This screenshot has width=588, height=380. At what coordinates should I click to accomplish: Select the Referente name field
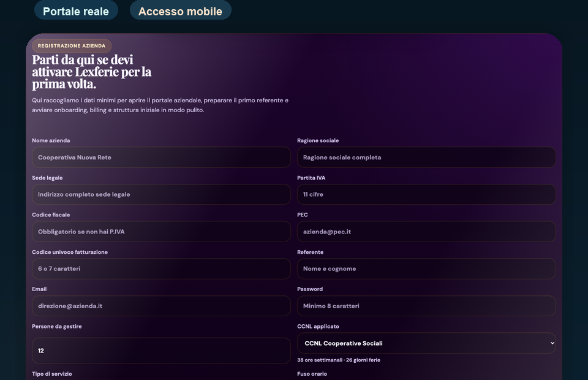(x=426, y=268)
